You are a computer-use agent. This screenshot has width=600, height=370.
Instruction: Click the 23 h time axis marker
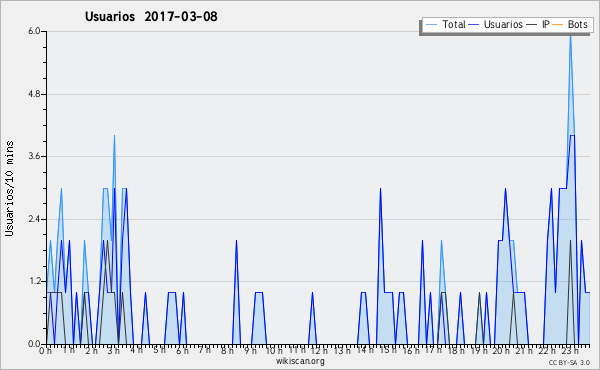[x=570, y=351]
